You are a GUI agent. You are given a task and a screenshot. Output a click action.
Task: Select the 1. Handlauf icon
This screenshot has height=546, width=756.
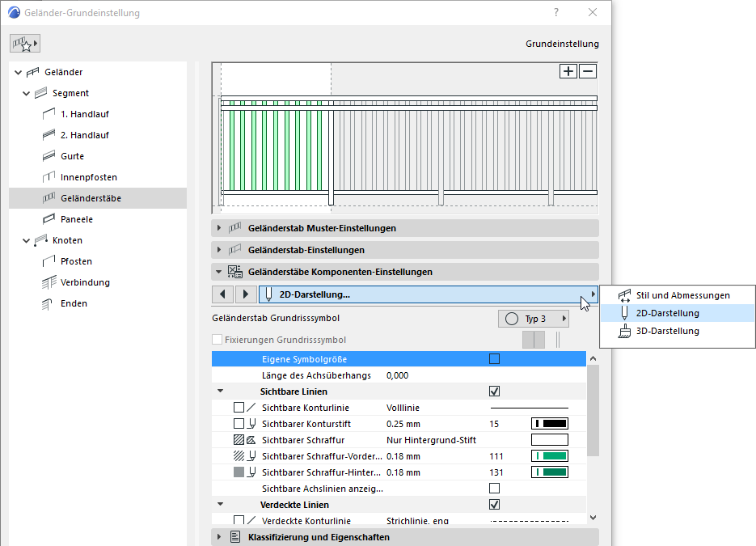point(49,114)
